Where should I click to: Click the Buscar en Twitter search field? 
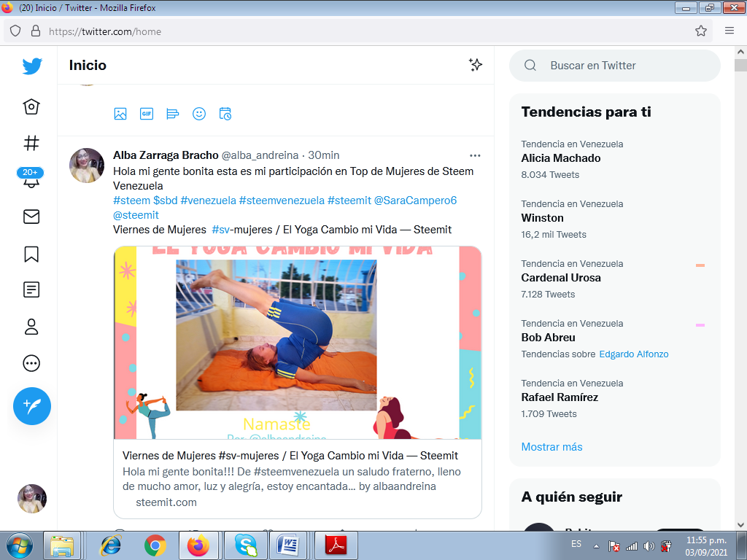point(614,66)
